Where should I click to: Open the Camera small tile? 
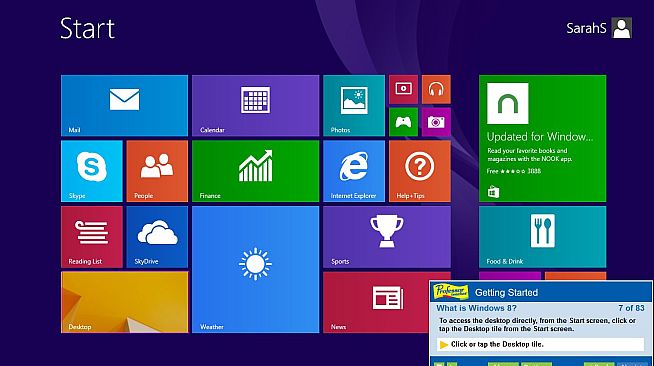(436, 122)
